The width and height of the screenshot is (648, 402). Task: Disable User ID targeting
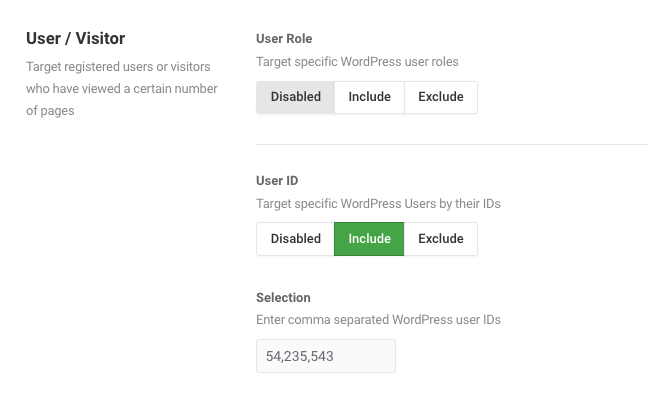pyautogui.click(x=295, y=239)
